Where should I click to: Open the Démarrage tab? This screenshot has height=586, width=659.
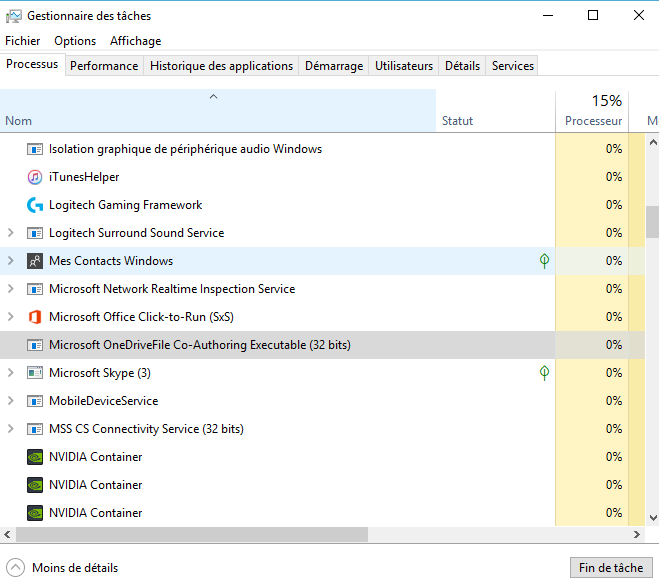pos(334,66)
